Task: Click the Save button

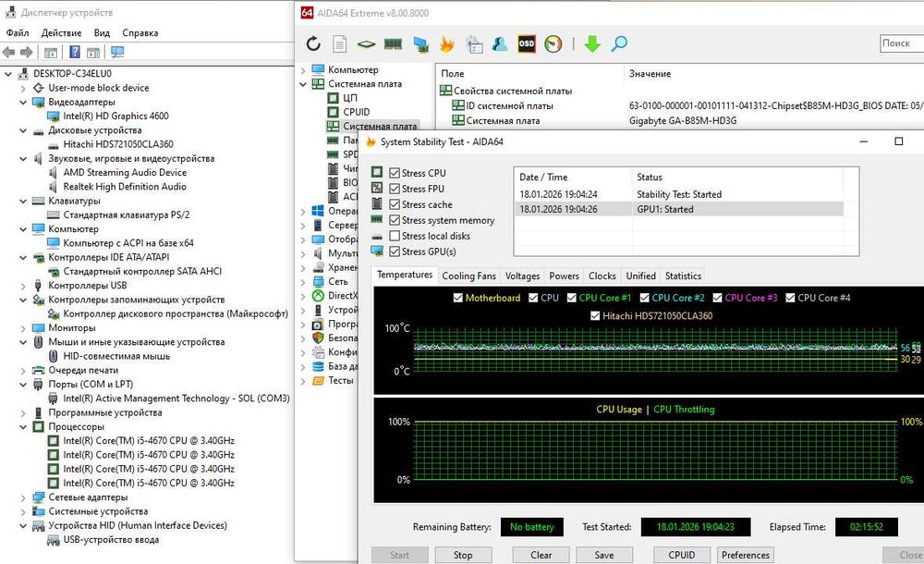Action: (x=604, y=555)
